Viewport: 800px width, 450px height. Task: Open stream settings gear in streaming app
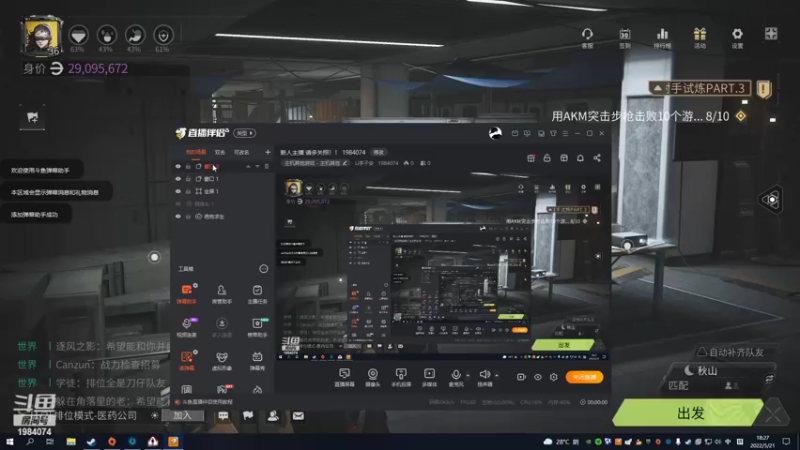(554, 377)
